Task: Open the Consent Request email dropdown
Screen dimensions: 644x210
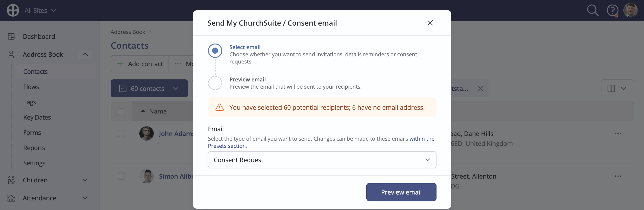Action: pyautogui.click(x=322, y=160)
